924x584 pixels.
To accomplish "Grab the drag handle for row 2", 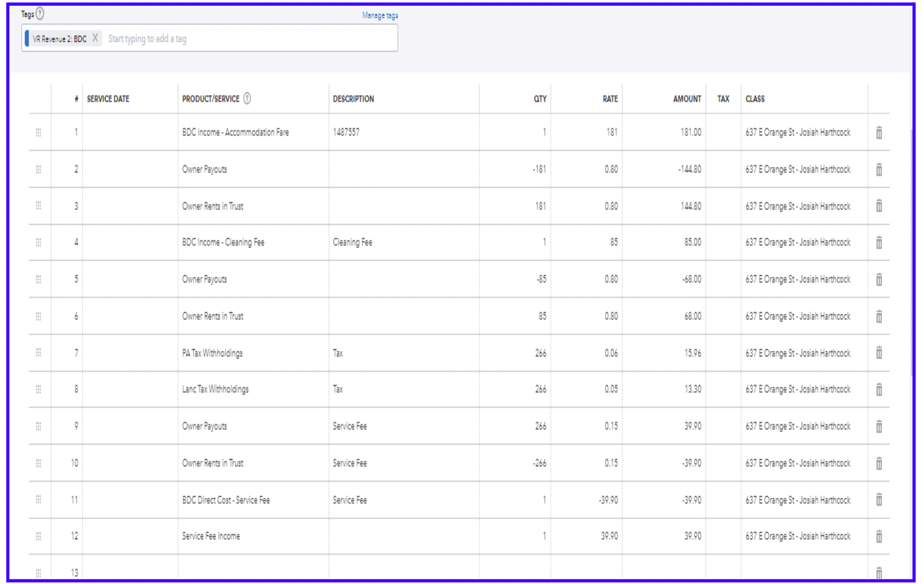I will coord(38,169).
